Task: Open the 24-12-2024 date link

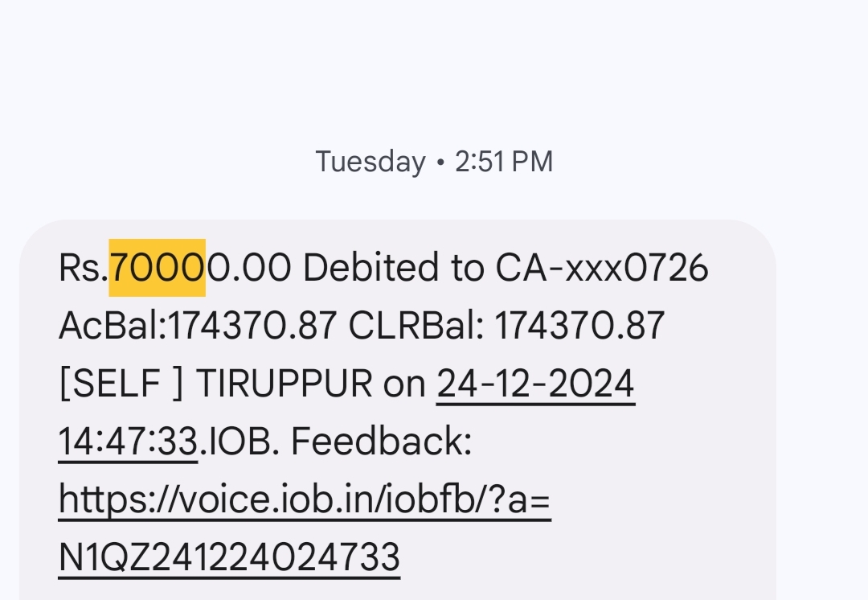Action: [x=535, y=384]
